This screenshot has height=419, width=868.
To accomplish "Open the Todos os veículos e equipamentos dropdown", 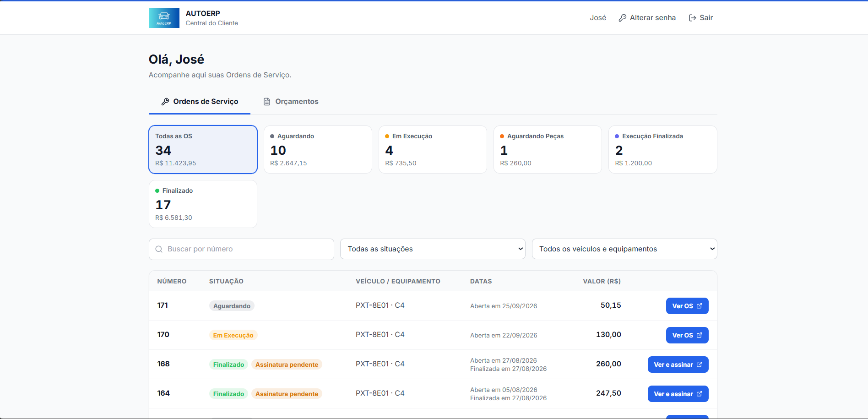I will point(624,249).
